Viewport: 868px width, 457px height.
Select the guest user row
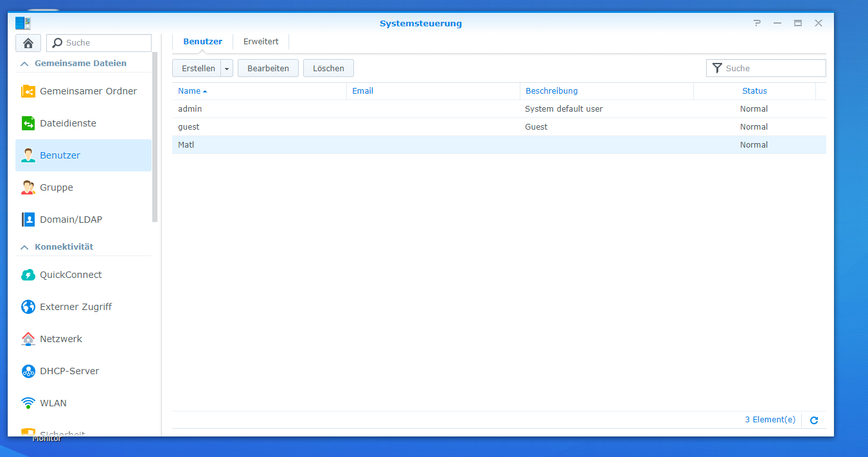(499, 127)
